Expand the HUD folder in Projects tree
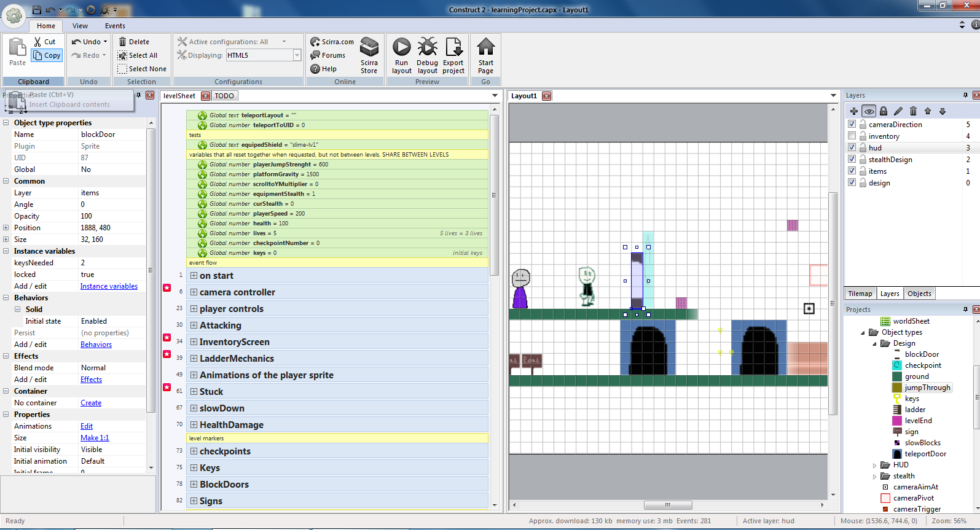The image size is (980, 530). click(875, 466)
